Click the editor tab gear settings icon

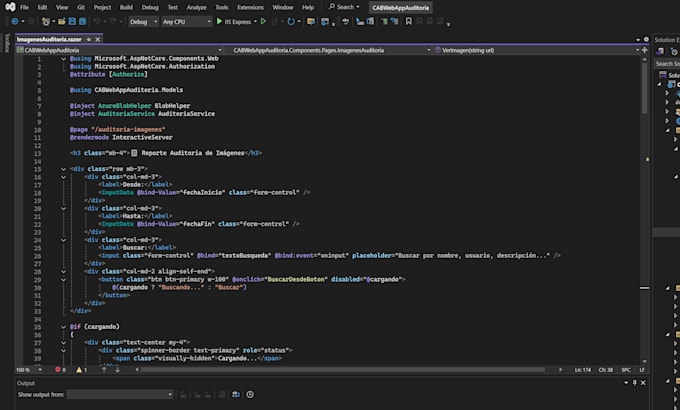point(646,39)
